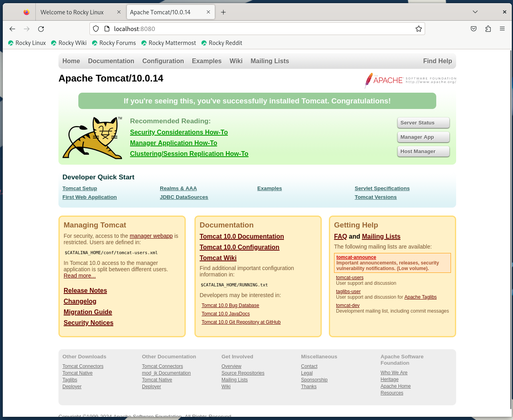Open the First Web Application link
513x420 pixels.
89,197
